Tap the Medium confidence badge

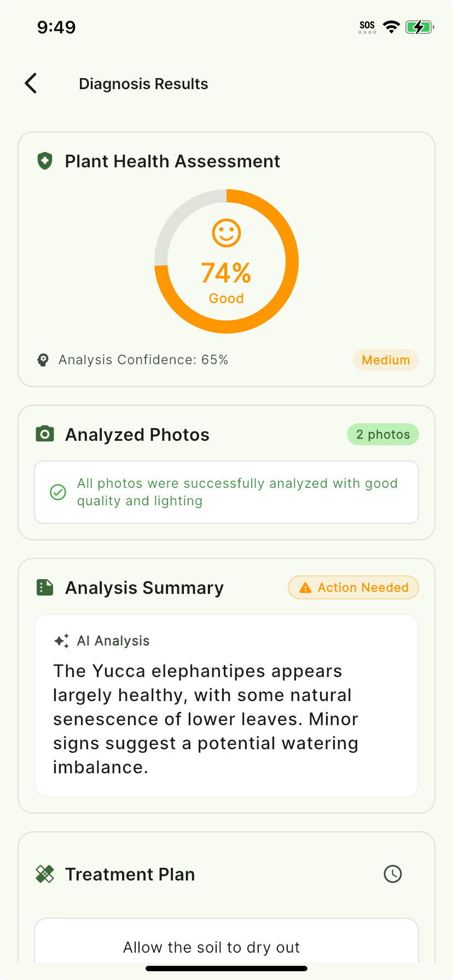pyautogui.click(x=385, y=359)
